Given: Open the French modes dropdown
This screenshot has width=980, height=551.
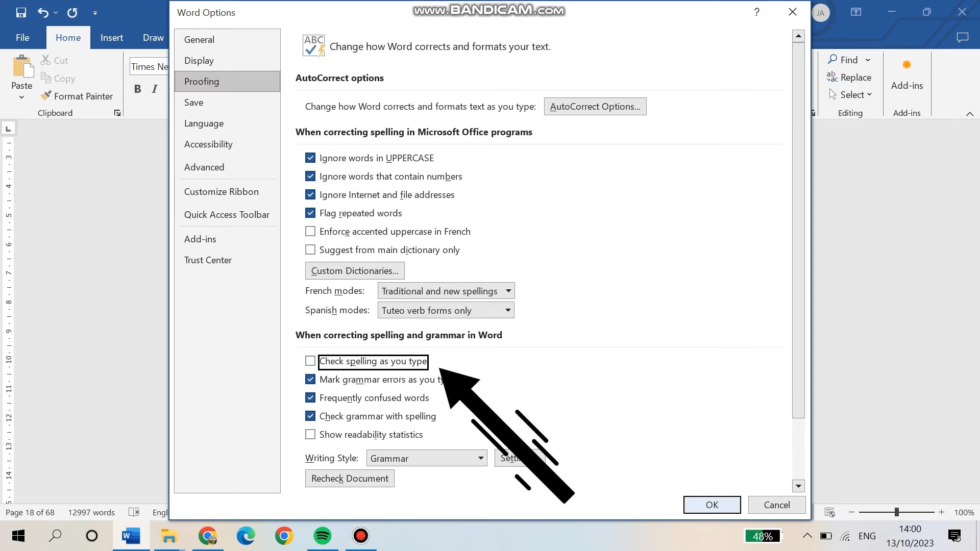Looking at the screenshot, I should pos(446,291).
